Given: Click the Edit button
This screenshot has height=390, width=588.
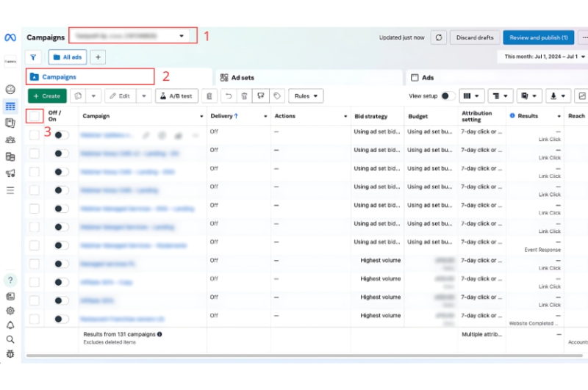Looking at the screenshot, I should (120, 96).
